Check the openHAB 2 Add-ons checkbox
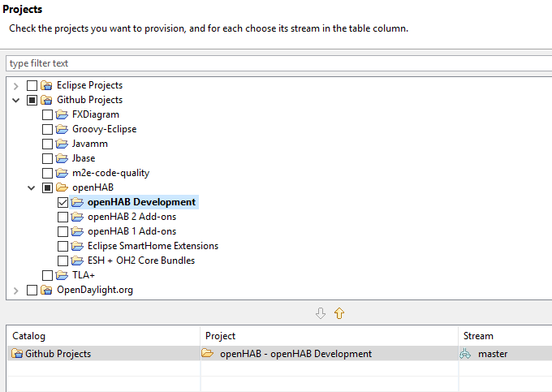 [x=63, y=218]
